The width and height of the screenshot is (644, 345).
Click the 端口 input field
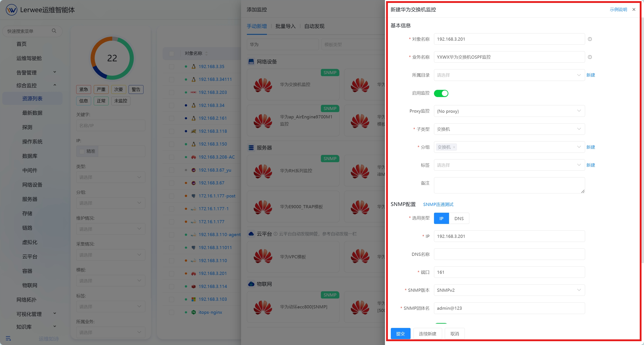(509, 272)
